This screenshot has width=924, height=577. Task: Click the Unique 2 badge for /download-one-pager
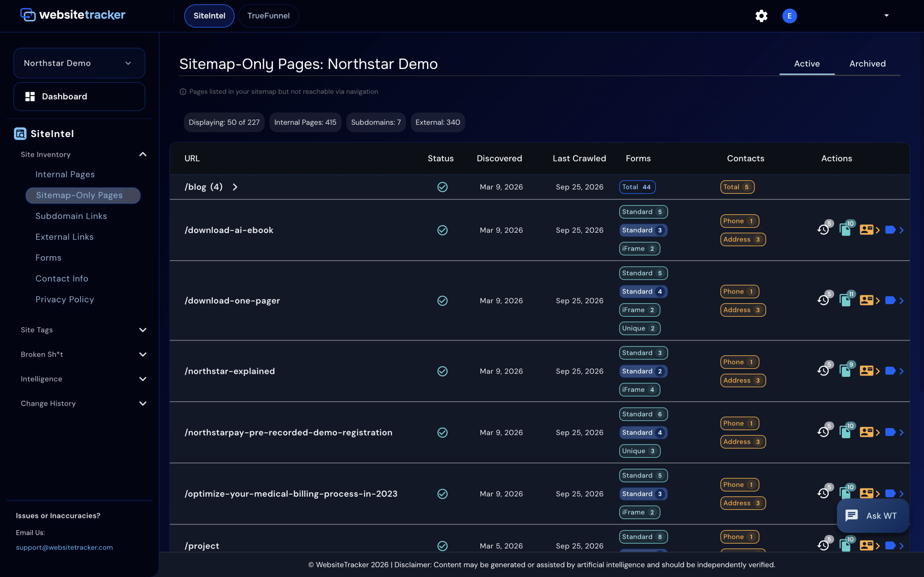point(639,328)
